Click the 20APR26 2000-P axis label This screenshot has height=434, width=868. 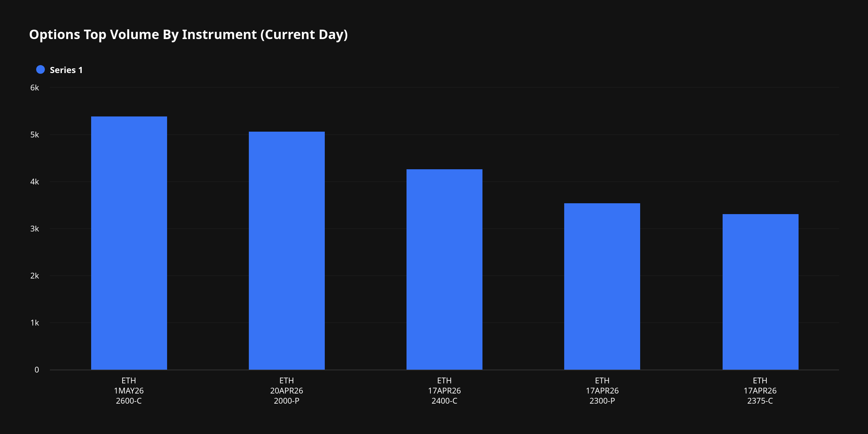coord(286,391)
